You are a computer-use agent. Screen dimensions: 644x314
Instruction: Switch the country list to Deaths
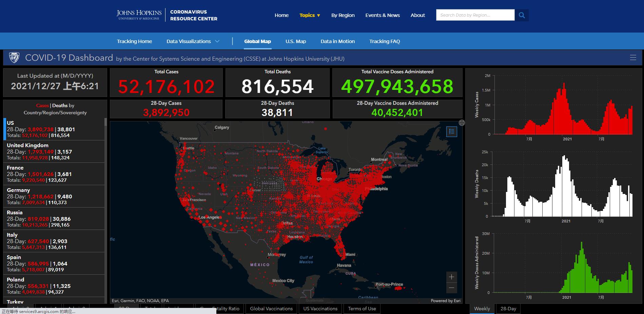tap(60, 105)
